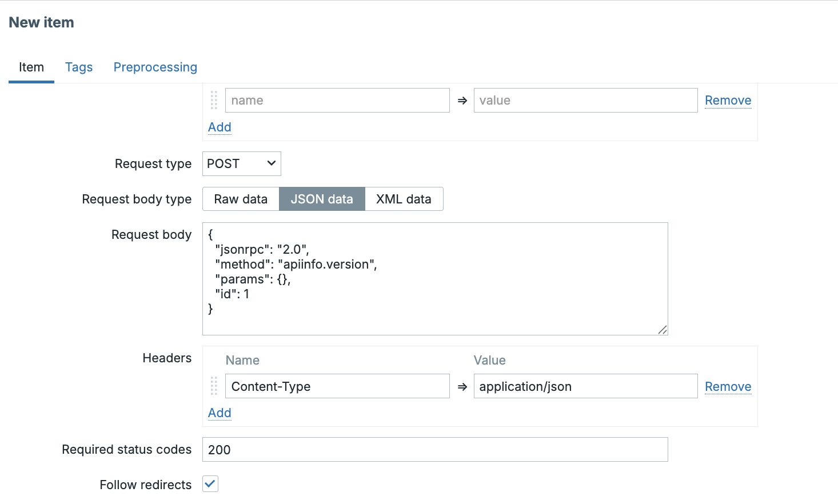Add a new header row
The height and width of the screenshot is (504, 838).
(x=219, y=413)
